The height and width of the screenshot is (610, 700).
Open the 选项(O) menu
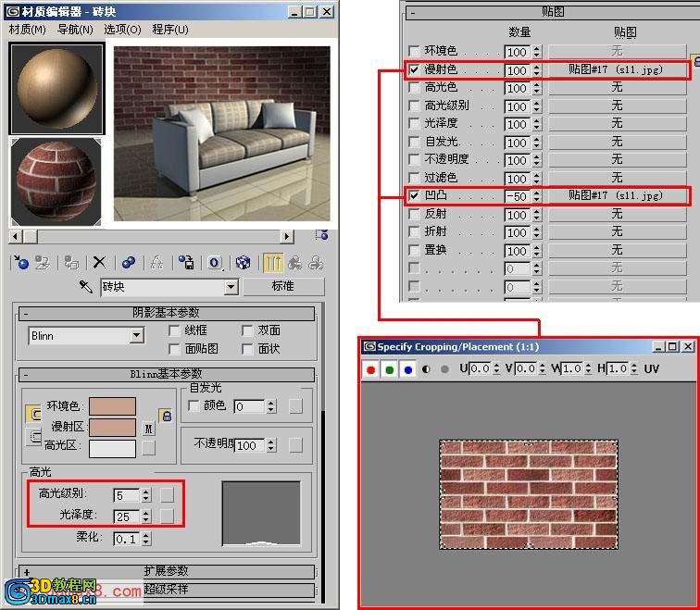(x=122, y=30)
